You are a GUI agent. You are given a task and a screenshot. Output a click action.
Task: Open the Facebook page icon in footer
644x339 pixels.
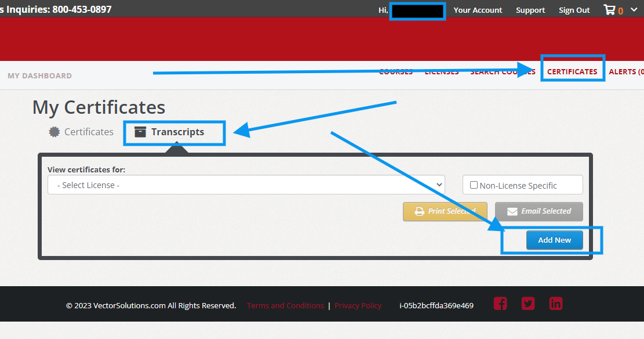click(x=500, y=303)
